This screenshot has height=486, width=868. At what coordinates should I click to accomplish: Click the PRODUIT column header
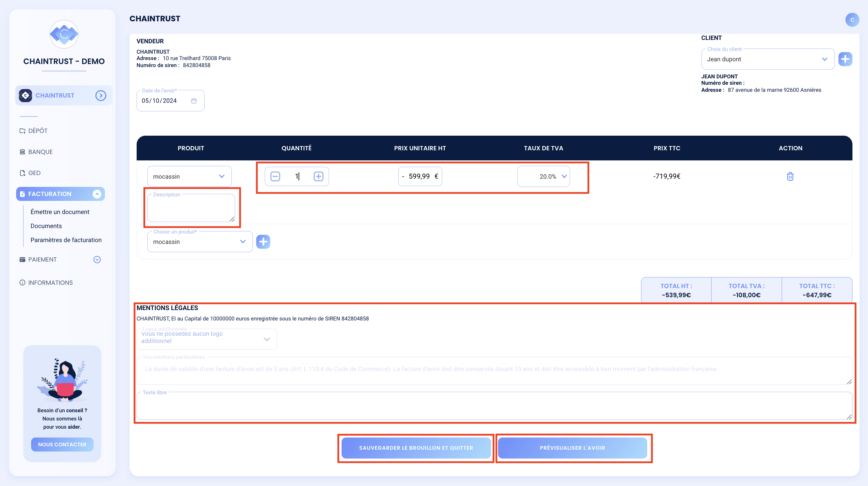[191, 148]
